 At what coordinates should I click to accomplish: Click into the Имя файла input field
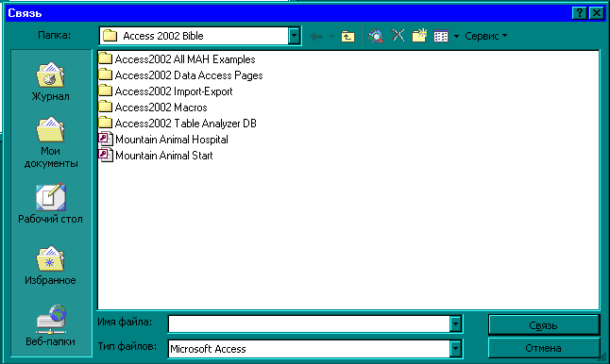click(310, 324)
